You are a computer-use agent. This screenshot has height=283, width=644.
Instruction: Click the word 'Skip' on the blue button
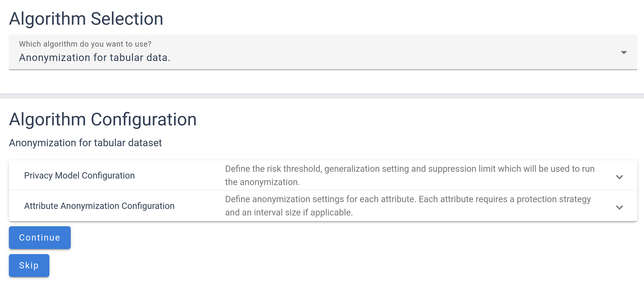click(29, 265)
